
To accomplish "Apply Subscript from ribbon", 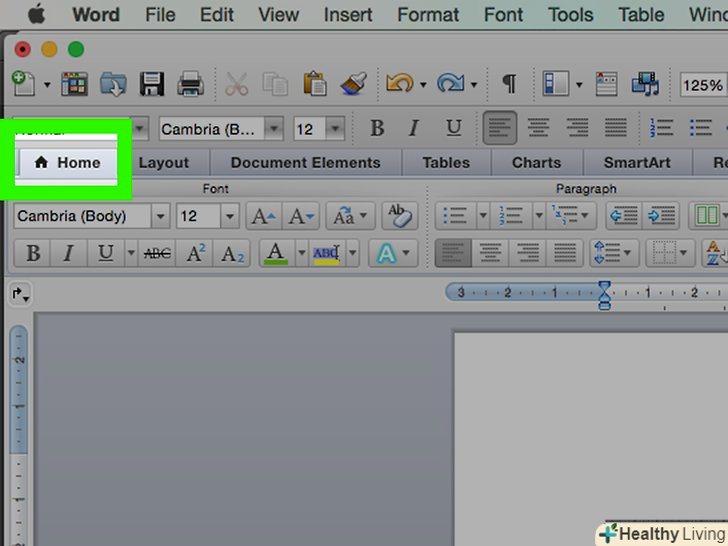I will coord(232,253).
